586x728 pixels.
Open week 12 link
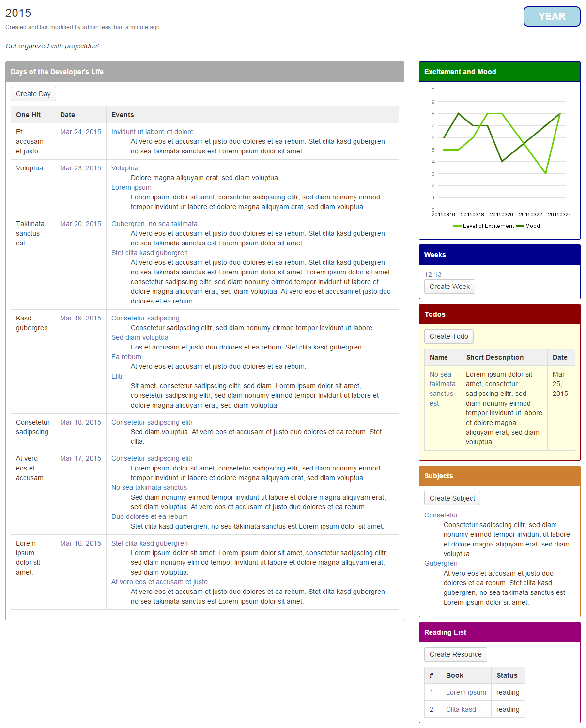428,274
